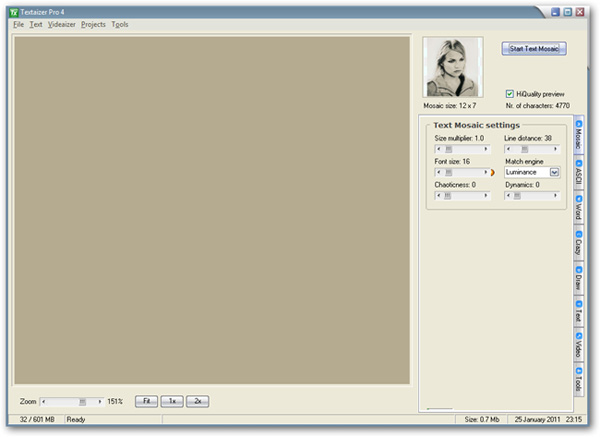
Task: Click the 1x zoom button
Action: coord(172,401)
